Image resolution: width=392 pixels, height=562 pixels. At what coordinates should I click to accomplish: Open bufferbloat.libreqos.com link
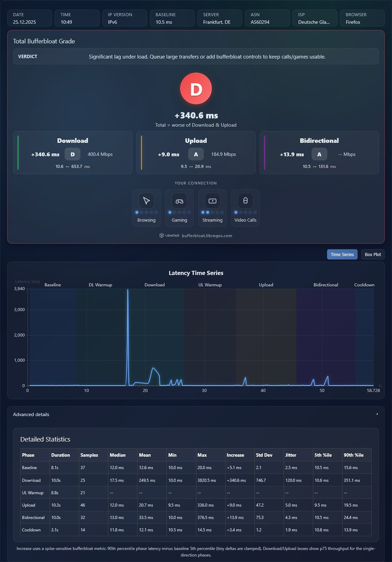click(x=207, y=236)
